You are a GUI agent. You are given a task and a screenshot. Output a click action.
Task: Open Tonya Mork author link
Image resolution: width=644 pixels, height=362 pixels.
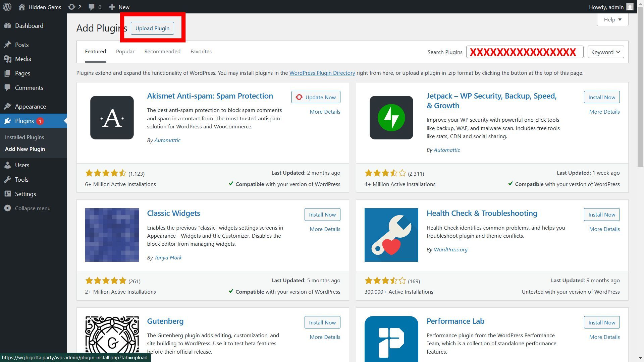coord(168,258)
